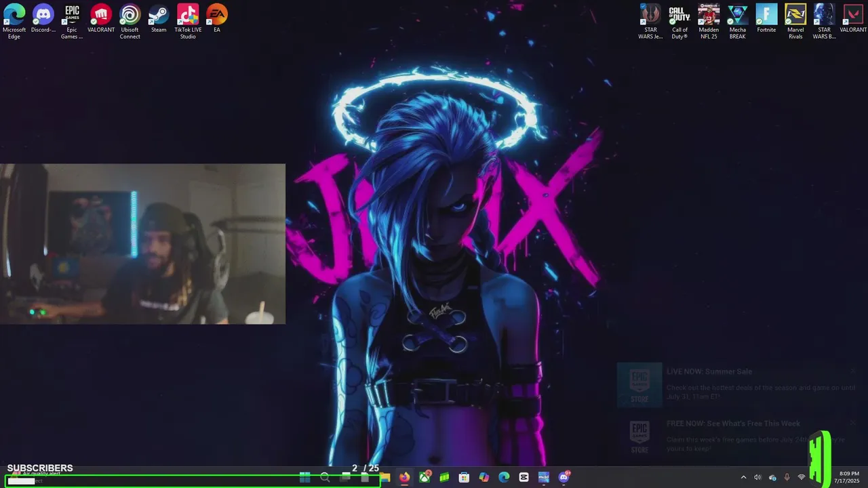
Task: Open the Wi-Fi network tray icon
Action: [x=802, y=478]
